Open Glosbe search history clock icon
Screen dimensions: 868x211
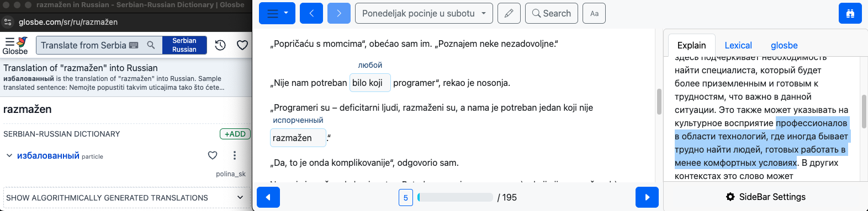(x=220, y=45)
